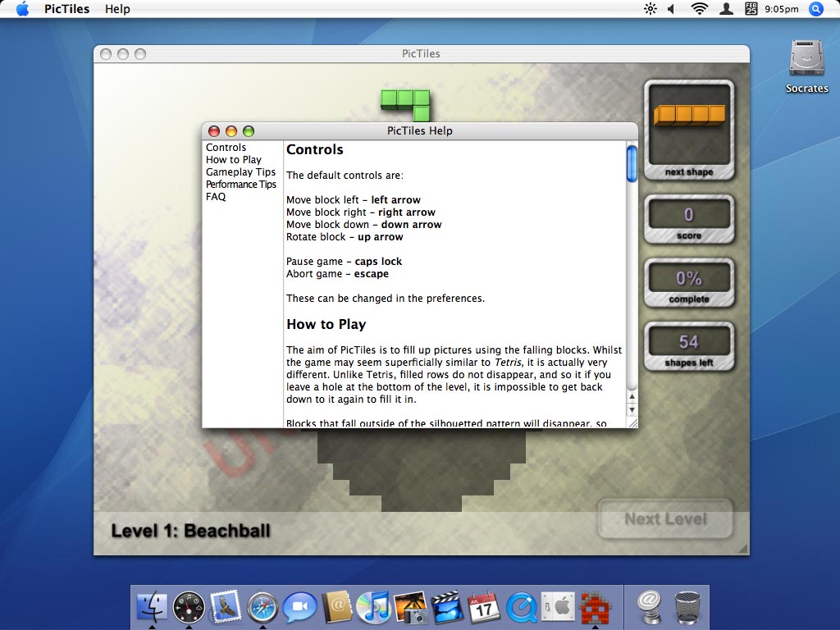Screen dimensions: 840x630
Task: Click "These can be changed in the preferences."
Action: tap(386, 299)
